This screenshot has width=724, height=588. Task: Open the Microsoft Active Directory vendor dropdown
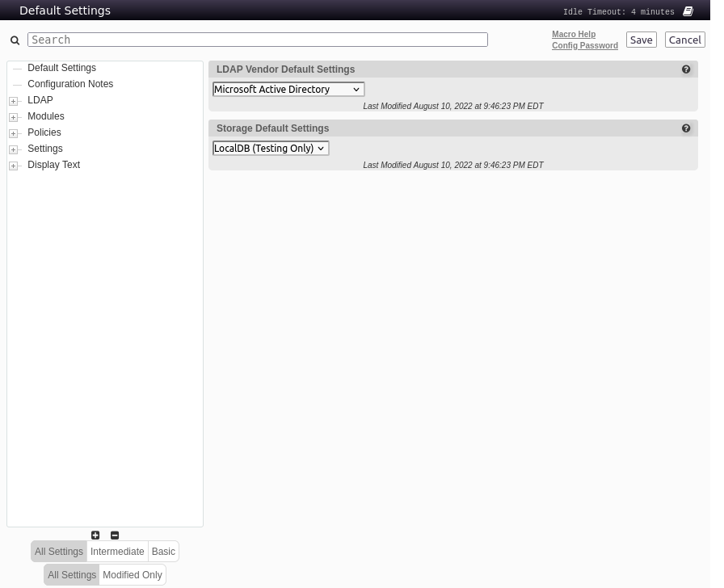tap(288, 90)
